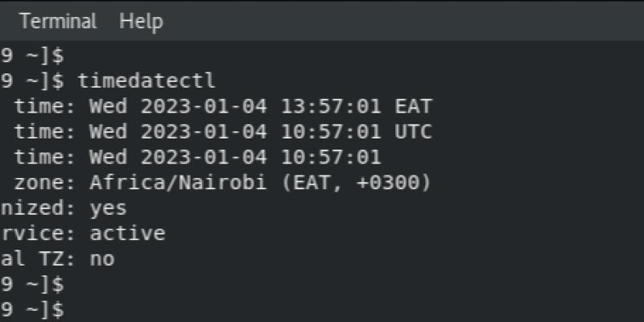Click the UTC label in the output

click(x=413, y=131)
